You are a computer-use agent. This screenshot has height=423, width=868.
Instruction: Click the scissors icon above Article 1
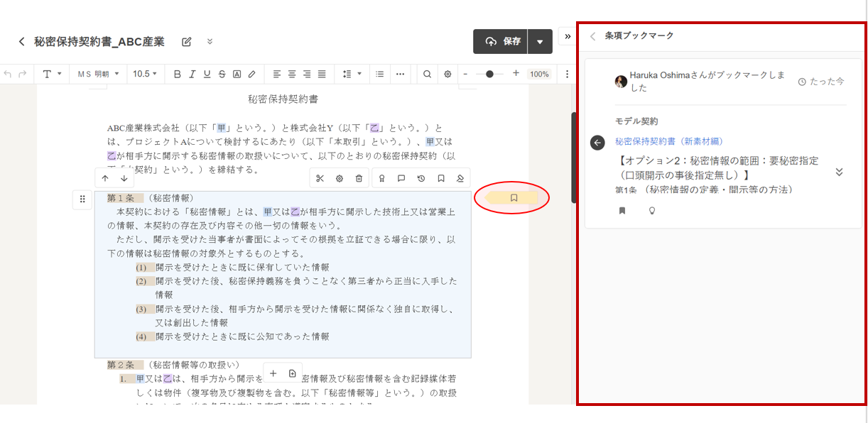(320, 178)
